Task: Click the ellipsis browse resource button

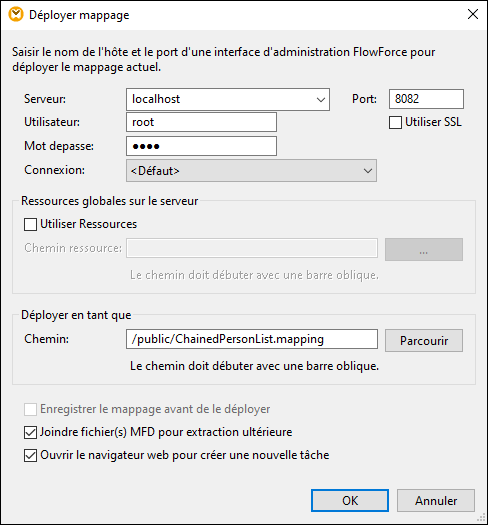Action: click(x=424, y=250)
